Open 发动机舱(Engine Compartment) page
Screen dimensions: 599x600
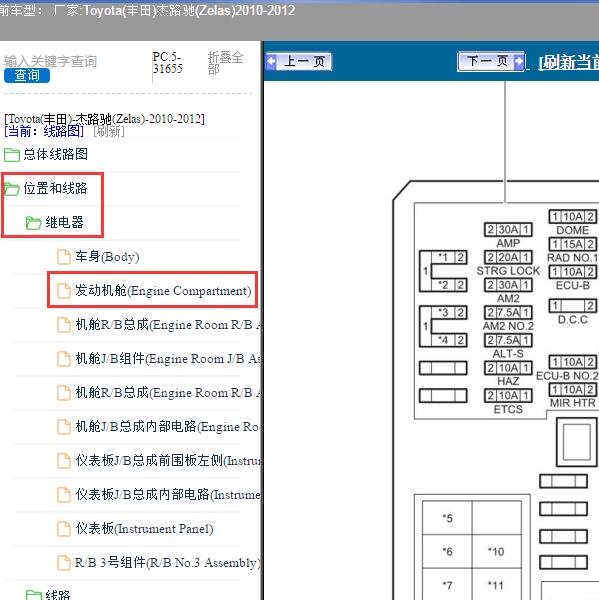pyautogui.click(x=163, y=290)
